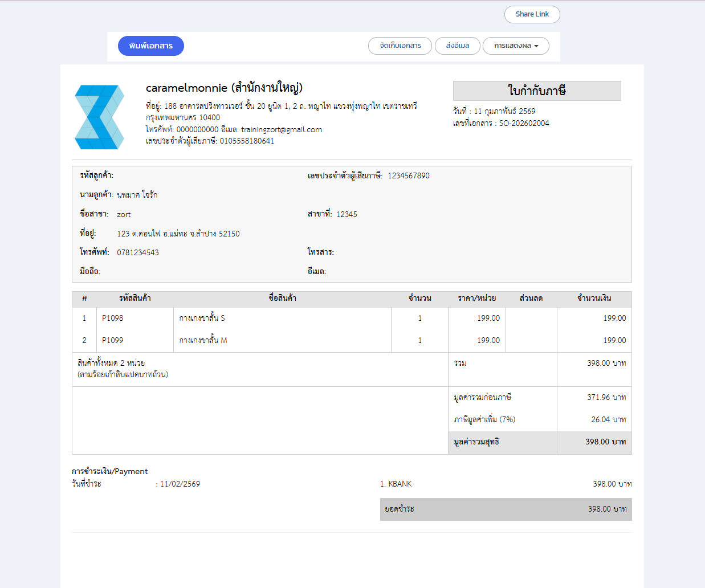Open the การแสดงผล display dropdown
Image resolution: width=705 pixels, height=588 pixels.
[x=515, y=46]
